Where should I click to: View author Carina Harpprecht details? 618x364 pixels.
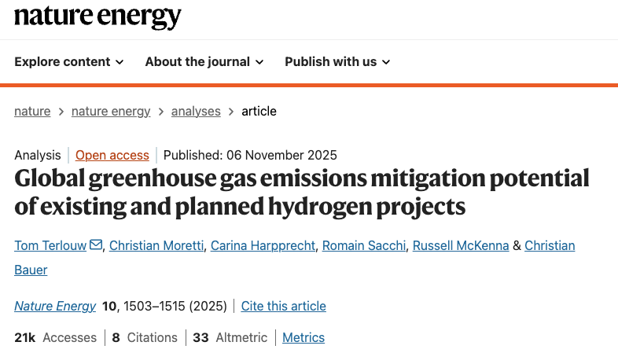click(x=263, y=245)
